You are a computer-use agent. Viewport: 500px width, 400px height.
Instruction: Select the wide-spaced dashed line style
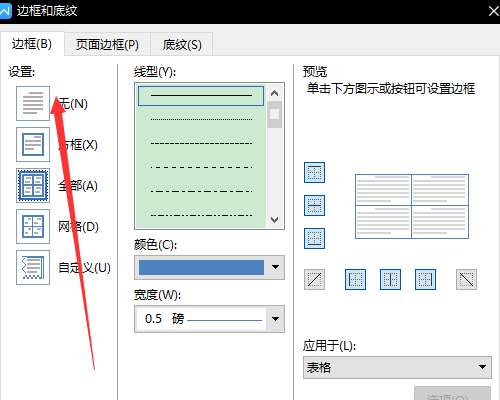point(201,167)
